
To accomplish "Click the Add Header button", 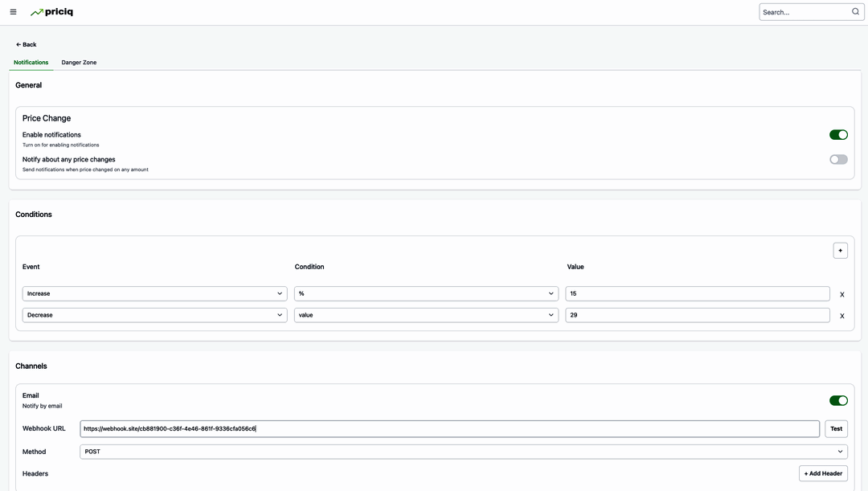I will (x=823, y=473).
